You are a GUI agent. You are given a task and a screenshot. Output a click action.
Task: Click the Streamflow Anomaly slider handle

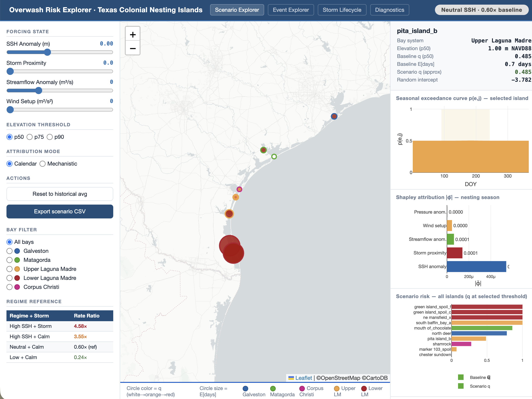39,91
